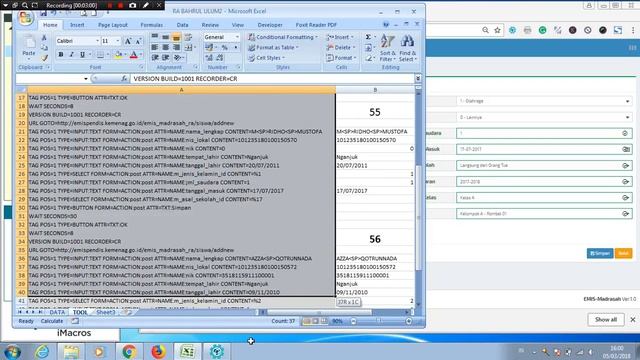640x360 pixels.
Task: Open Google Chrome from the taskbar
Action: (129, 351)
